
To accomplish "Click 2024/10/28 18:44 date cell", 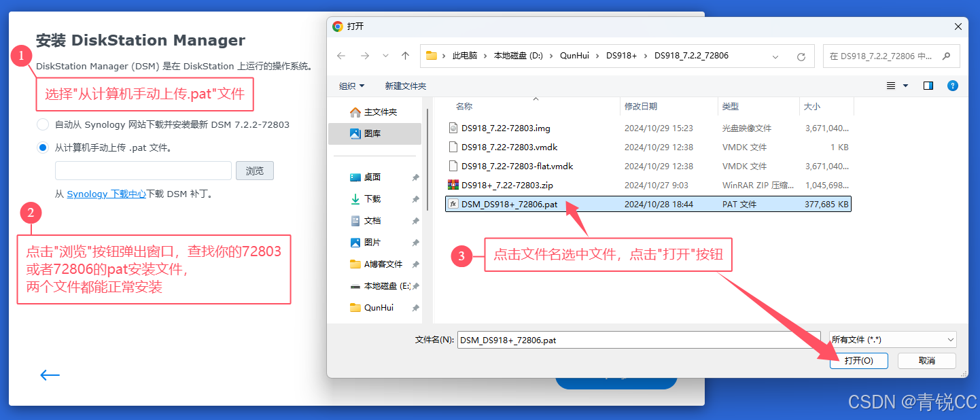I will pyautogui.click(x=659, y=204).
